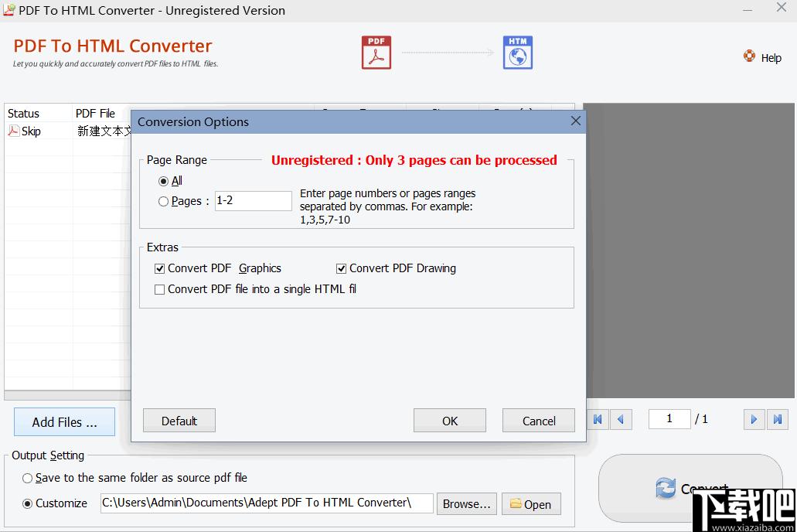The width and height of the screenshot is (797, 532).
Task: Click the app icon in title bar
Action: (x=9, y=9)
